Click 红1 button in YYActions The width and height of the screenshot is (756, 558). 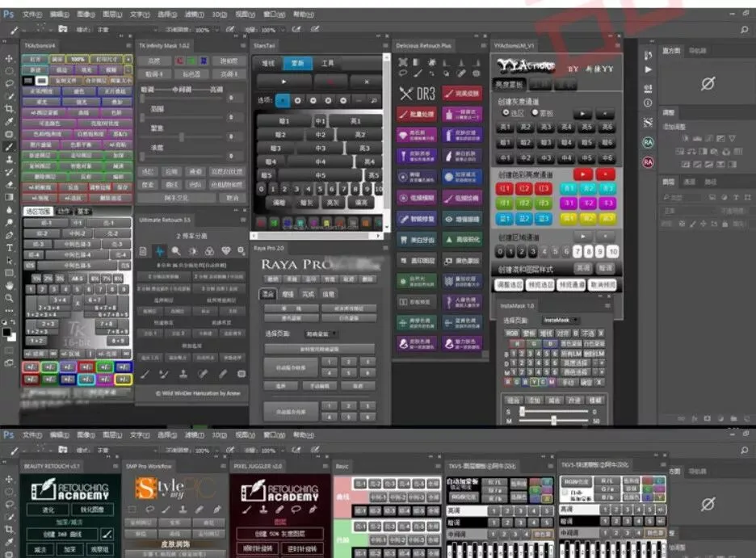pyautogui.click(x=504, y=188)
